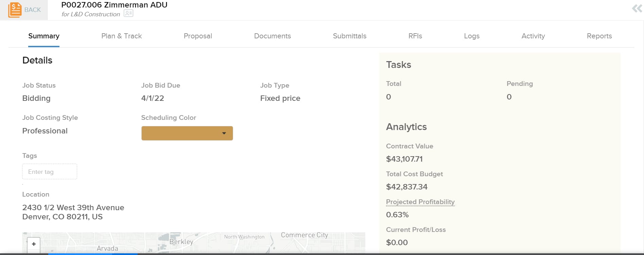Open the client contact card icon
644x255 pixels.
[128, 13]
